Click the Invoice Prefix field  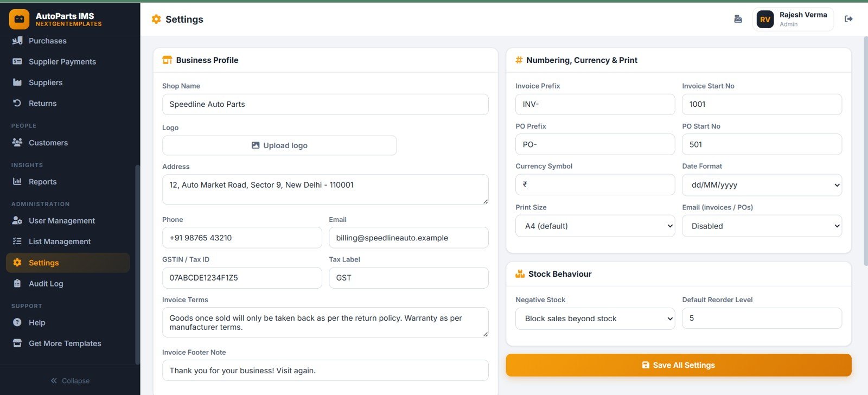click(x=595, y=104)
